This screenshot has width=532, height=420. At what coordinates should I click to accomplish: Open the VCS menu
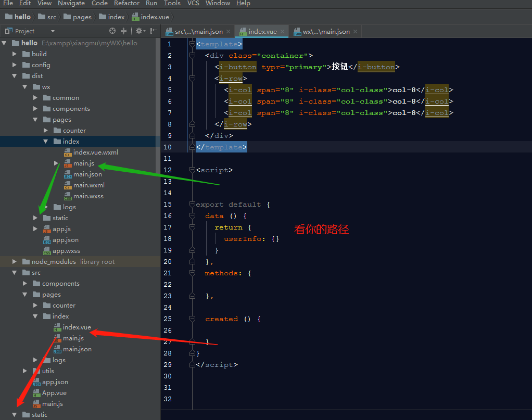point(193,4)
